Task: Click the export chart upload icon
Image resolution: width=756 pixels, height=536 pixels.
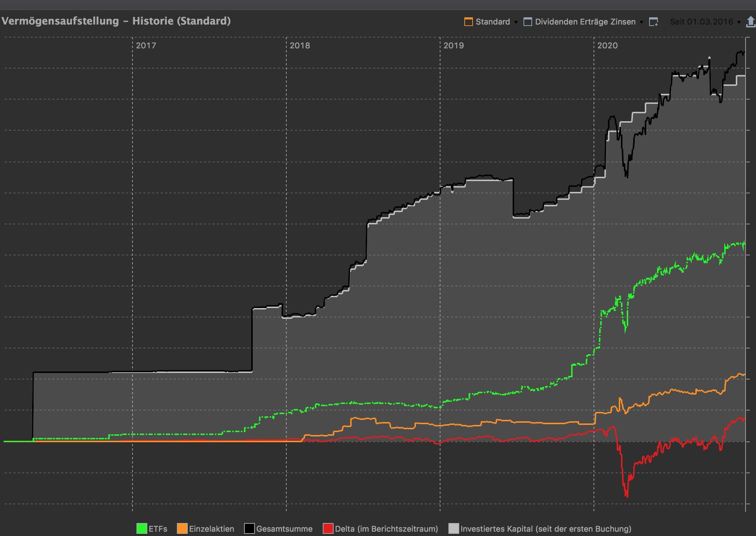Action: click(751, 22)
